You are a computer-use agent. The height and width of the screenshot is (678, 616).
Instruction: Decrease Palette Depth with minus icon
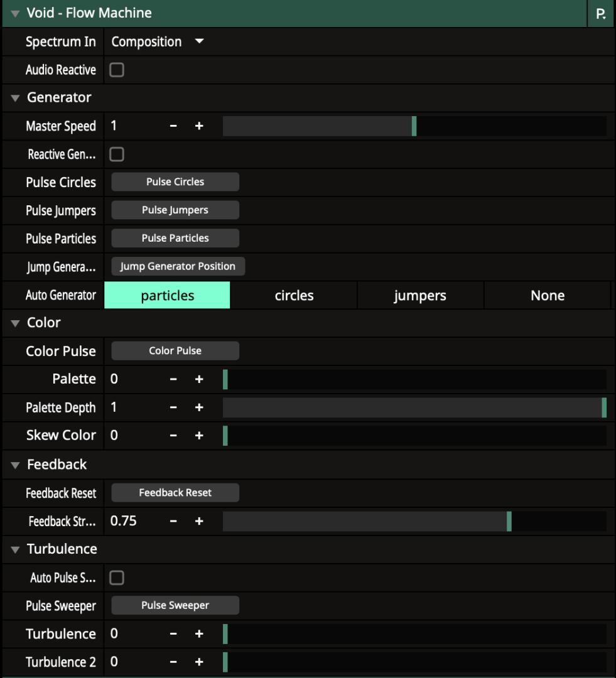173,407
